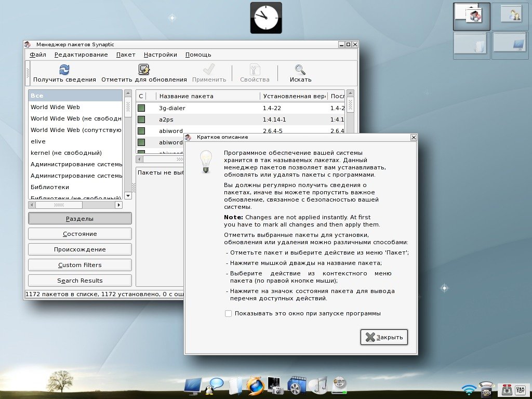This screenshot has height=399, width=532.
Task: Open the Файл menu
Action: (37, 55)
